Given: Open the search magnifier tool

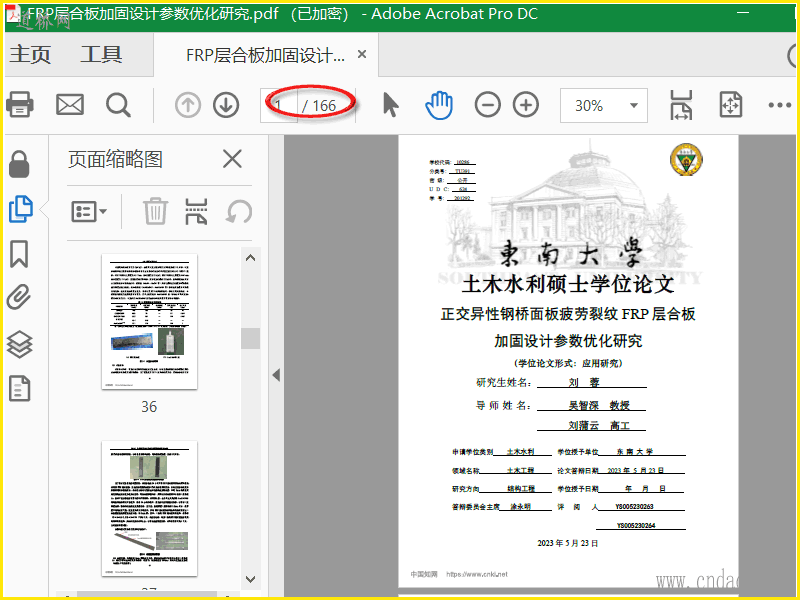Looking at the screenshot, I should [x=118, y=106].
